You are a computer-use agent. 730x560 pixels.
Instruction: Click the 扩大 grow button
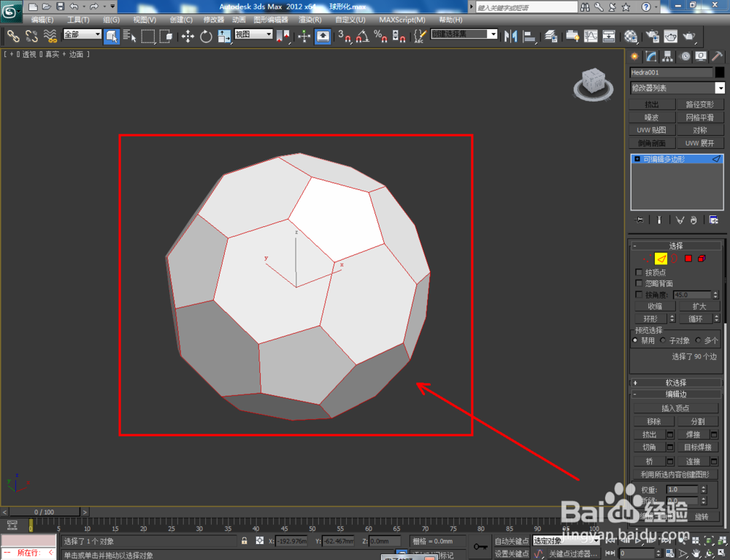point(699,307)
